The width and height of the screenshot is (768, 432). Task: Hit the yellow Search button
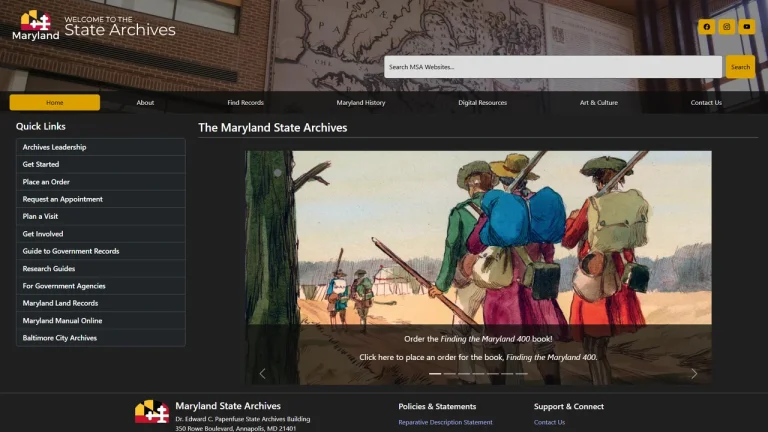click(740, 67)
